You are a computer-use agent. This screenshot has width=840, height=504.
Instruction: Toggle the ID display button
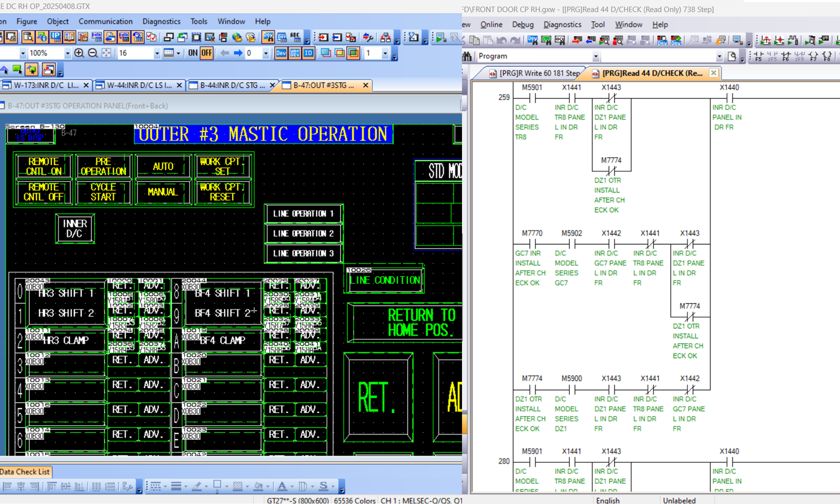click(x=308, y=53)
